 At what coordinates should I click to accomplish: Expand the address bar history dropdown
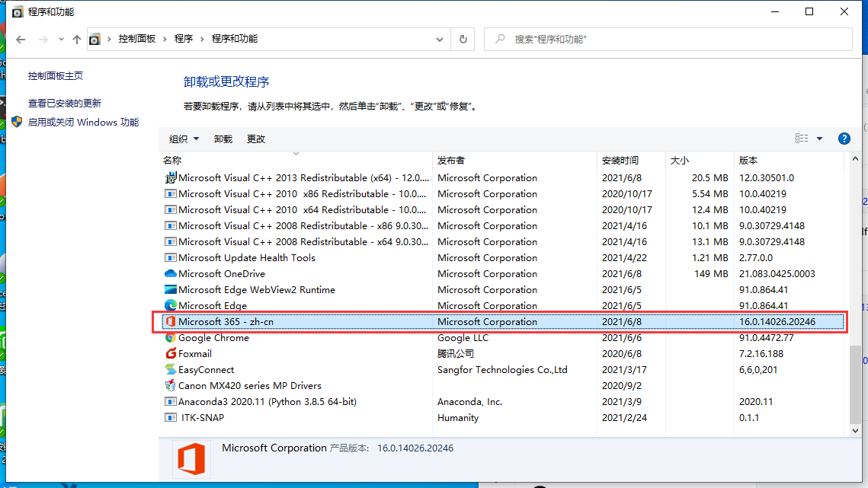440,40
